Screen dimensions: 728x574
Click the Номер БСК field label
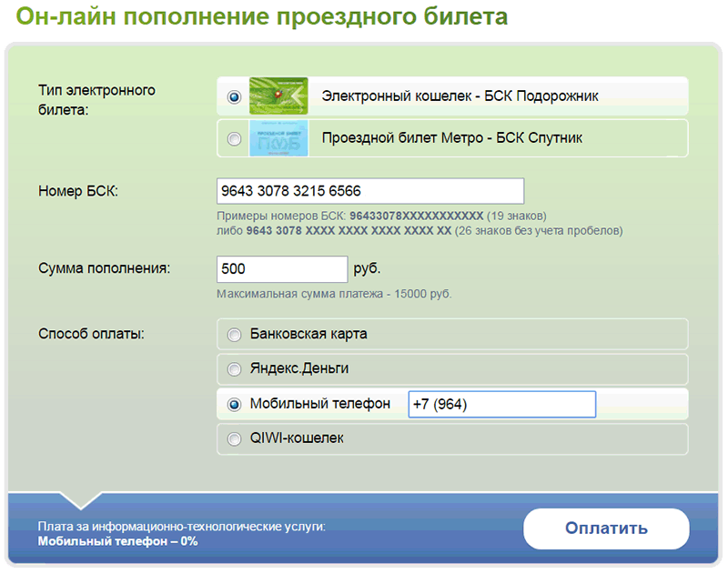(78, 191)
